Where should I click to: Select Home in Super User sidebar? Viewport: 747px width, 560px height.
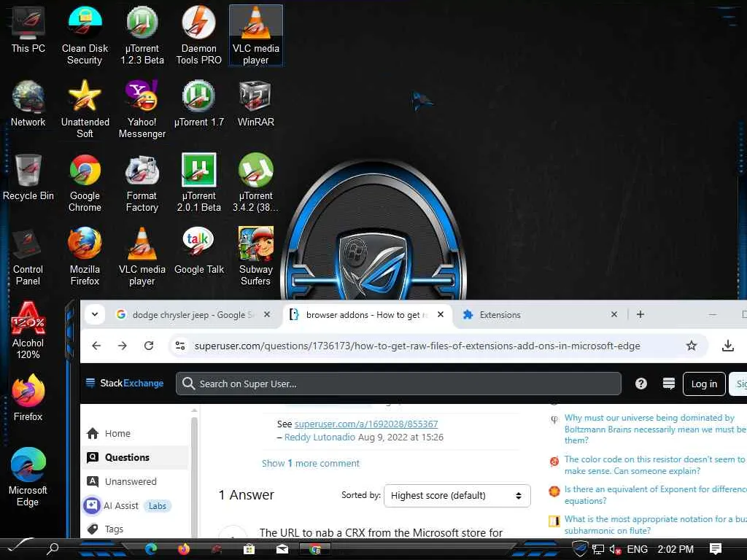[x=135, y=433]
